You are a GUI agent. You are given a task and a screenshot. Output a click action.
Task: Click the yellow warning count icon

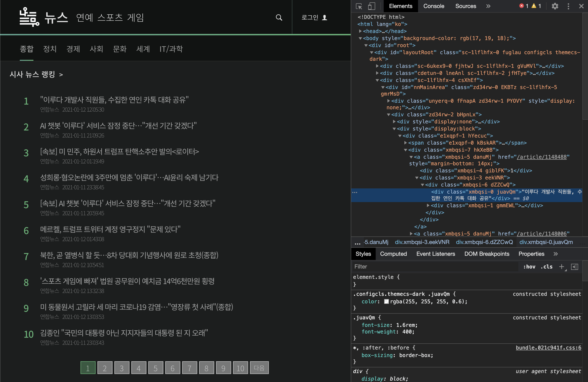click(x=534, y=6)
